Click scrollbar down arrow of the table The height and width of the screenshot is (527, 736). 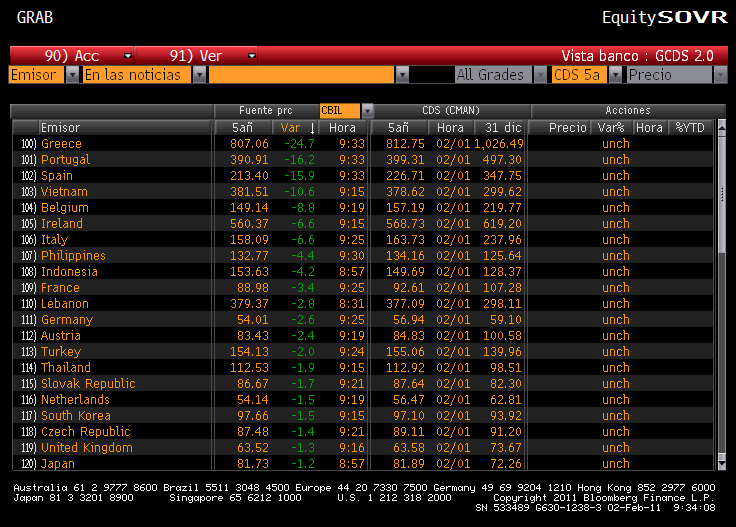click(x=721, y=464)
